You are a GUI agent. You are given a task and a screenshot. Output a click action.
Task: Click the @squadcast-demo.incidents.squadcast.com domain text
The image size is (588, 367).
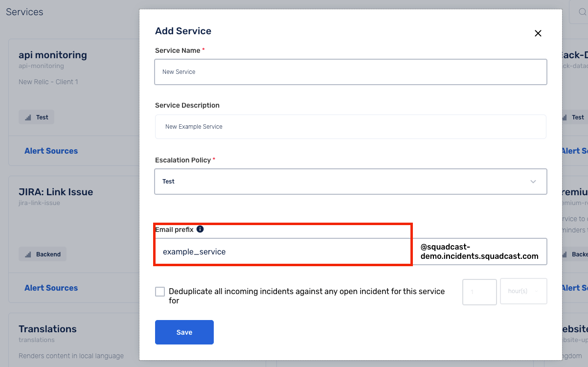coord(479,252)
